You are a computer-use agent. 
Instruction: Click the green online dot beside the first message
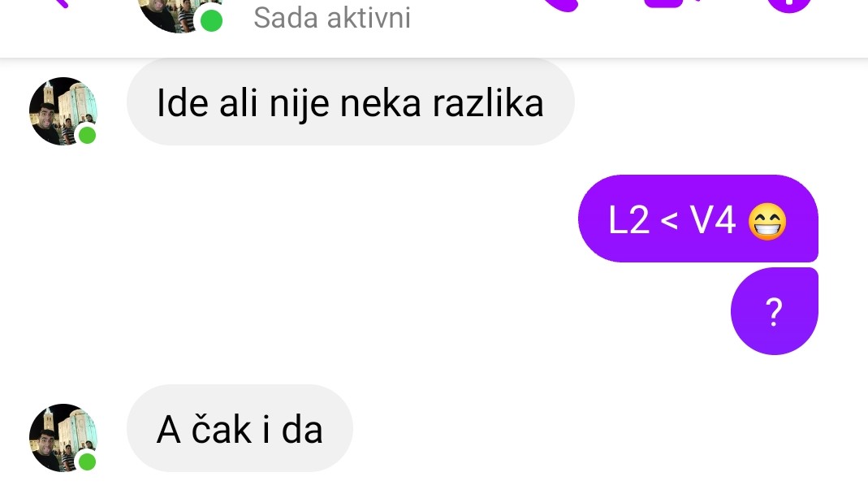click(x=87, y=135)
